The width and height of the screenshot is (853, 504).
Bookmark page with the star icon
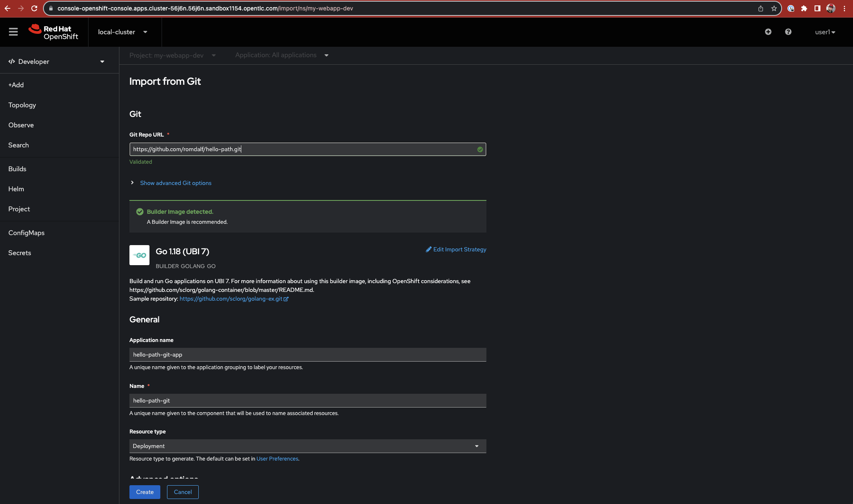[774, 8]
